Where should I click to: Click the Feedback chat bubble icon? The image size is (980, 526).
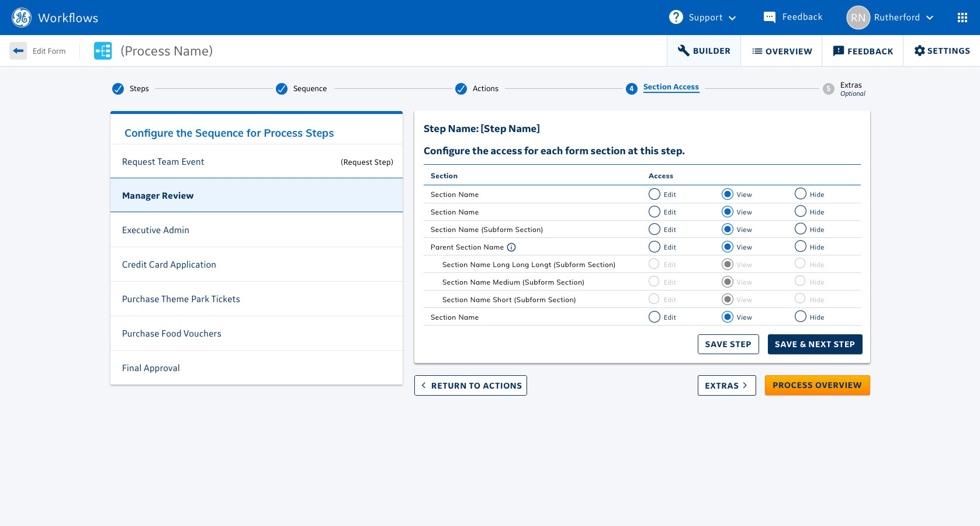[770, 18]
